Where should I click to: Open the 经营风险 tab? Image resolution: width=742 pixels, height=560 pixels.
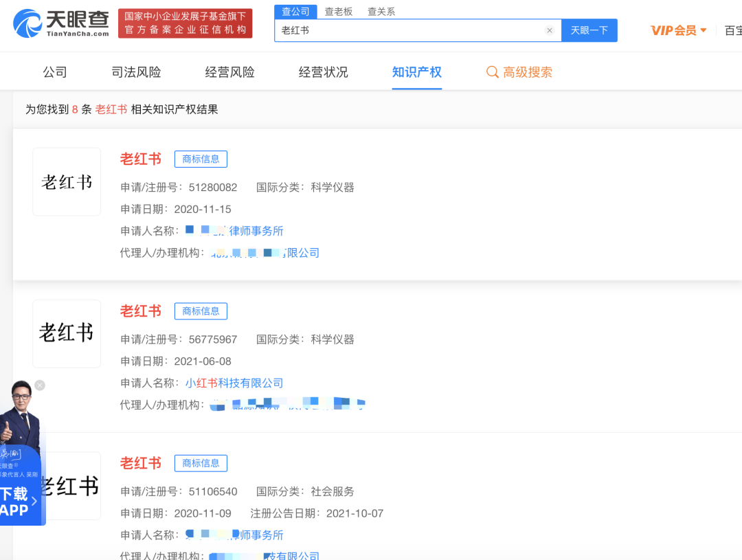(229, 71)
